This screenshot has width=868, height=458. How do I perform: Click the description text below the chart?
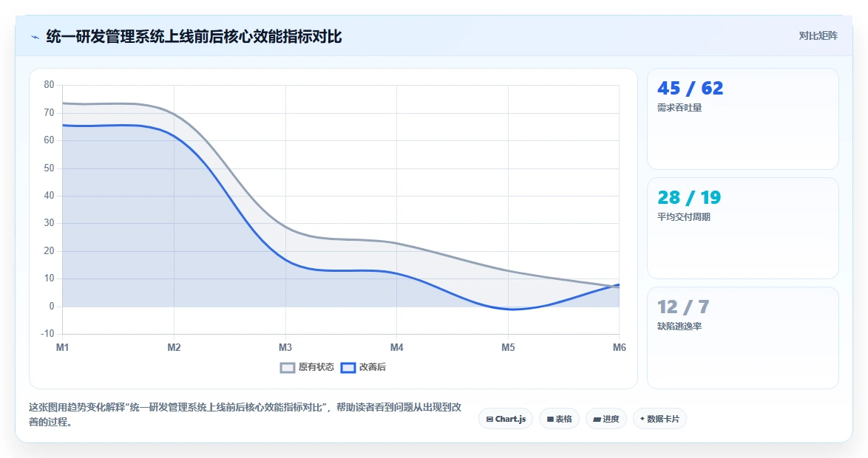245,414
